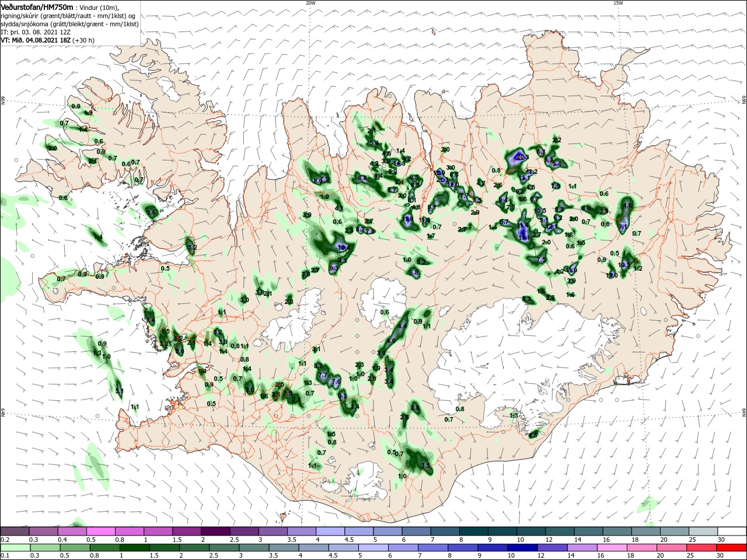The width and height of the screenshot is (747, 560).
Task: Click the 10.5 rainfall value in the east
Action: tap(624, 264)
